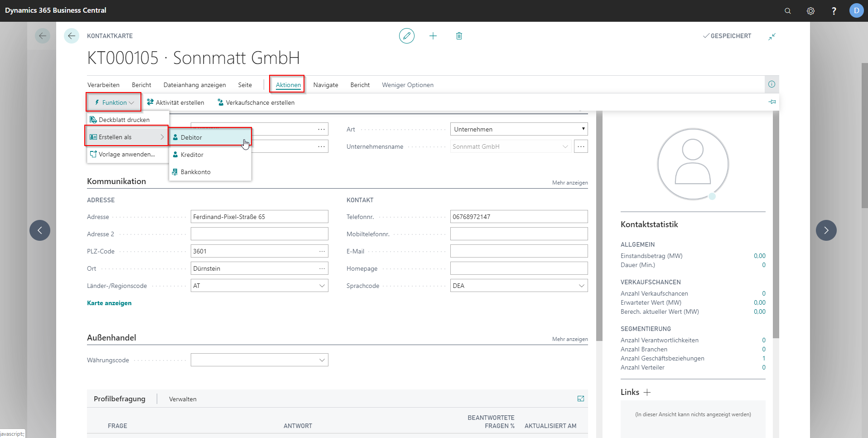Click the Kommunikation section heading
This screenshot has width=868, height=438.
pos(116,181)
